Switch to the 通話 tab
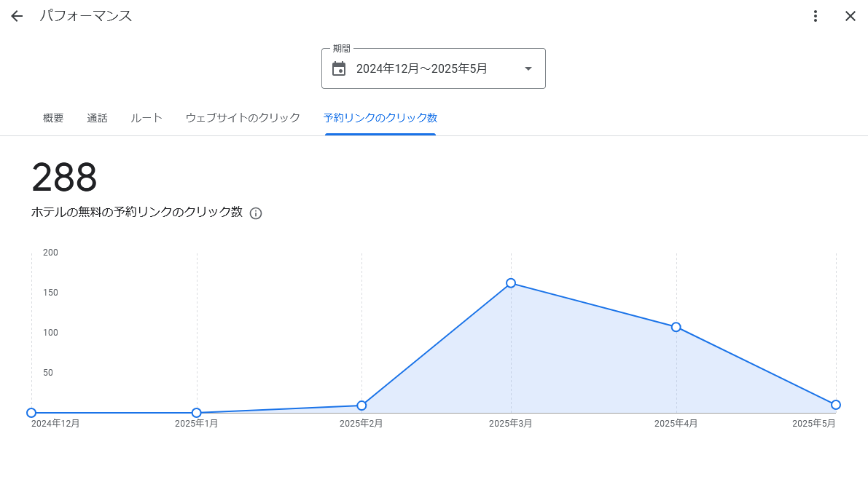Screen dimensions: 868x498 point(97,118)
